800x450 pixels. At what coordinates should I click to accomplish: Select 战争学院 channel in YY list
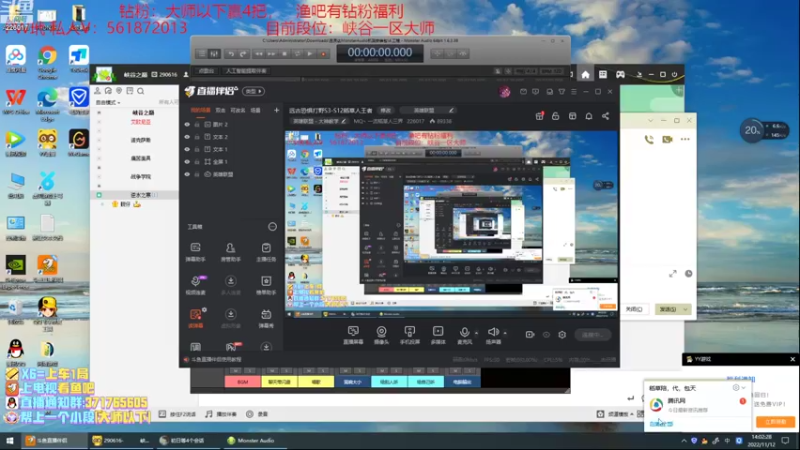tap(141, 177)
